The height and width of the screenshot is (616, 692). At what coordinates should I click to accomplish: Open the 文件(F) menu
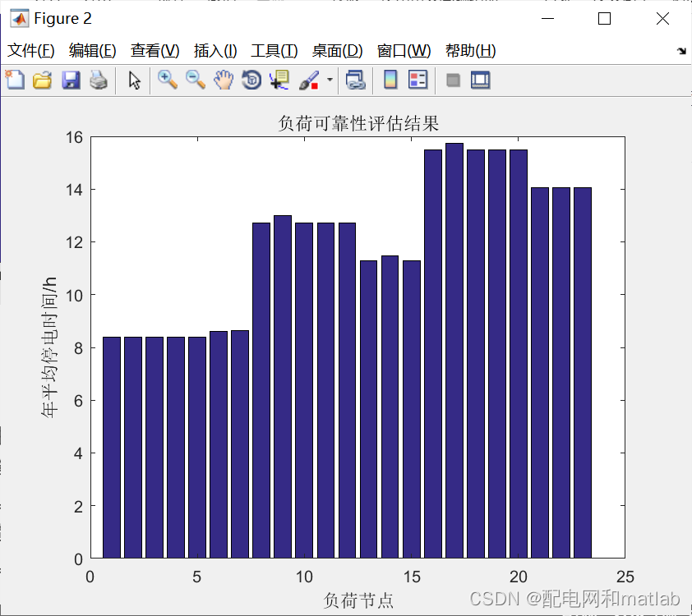(x=31, y=51)
